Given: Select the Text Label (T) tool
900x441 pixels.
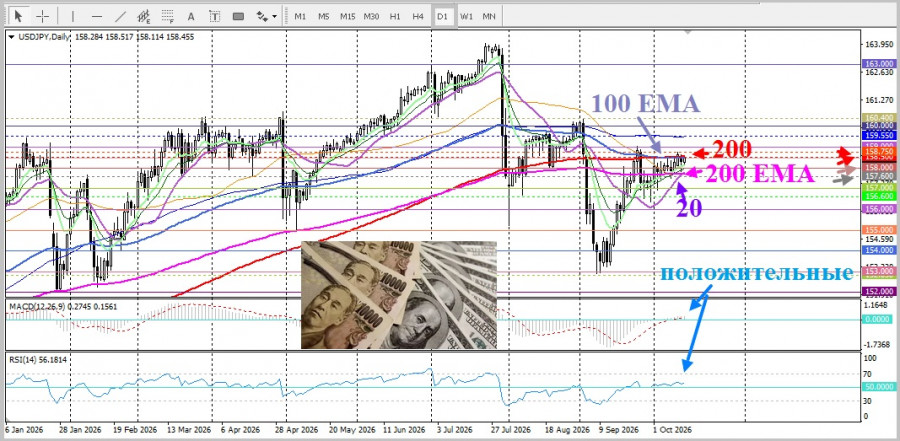Looking at the screenshot, I should (x=214, y=16).
